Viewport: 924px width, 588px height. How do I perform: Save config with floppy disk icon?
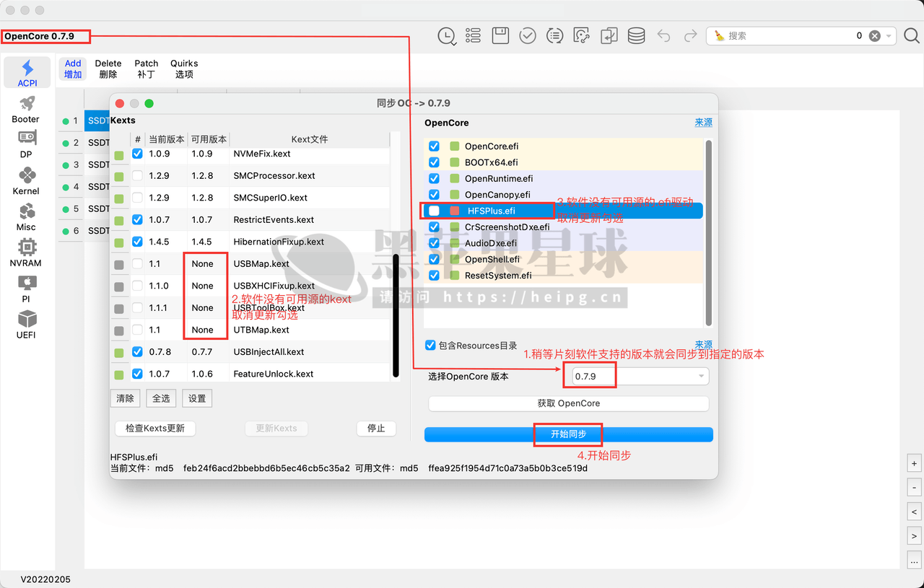click(500, 35)
